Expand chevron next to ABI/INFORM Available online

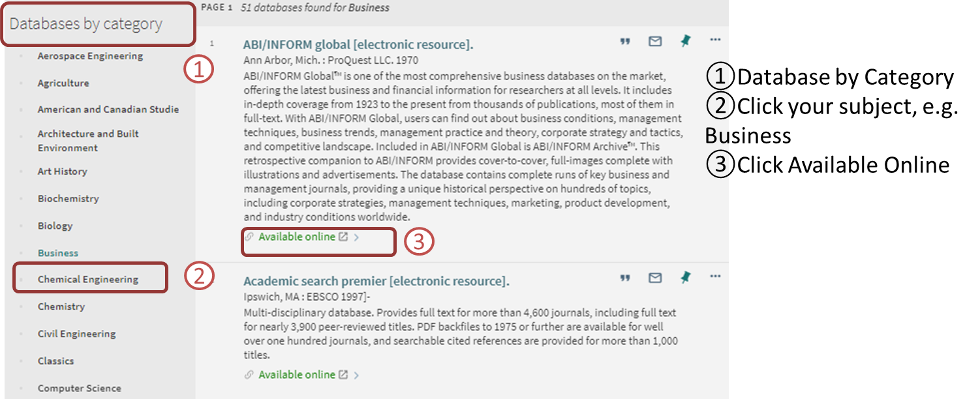(356, 237)
